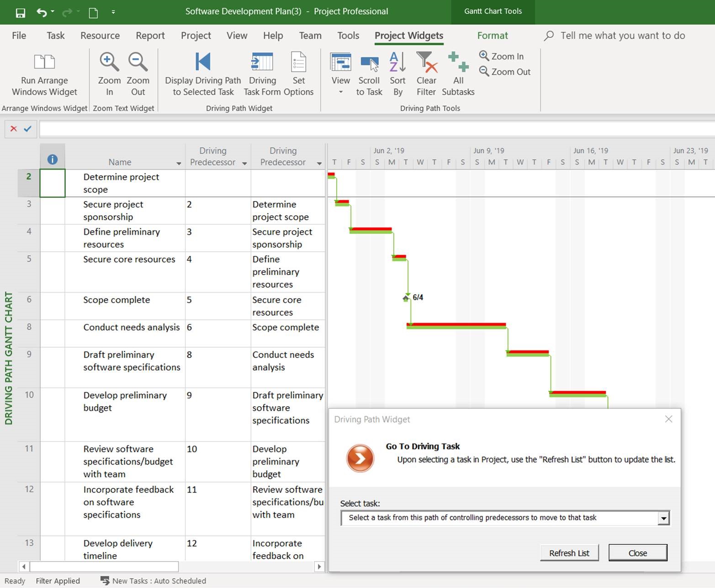The width and height of the screenshot is (715, 588).
Task: Expand the Select task combo box
Action: click(663, 518)
